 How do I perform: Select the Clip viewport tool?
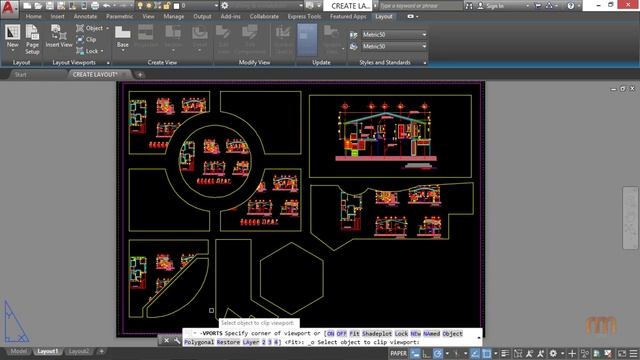point(86,40)
